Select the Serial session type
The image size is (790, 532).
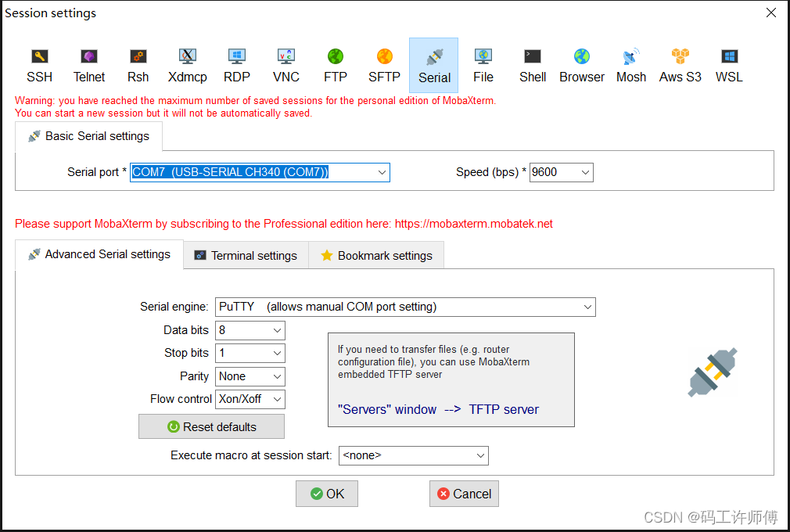[x=434, y=66]
